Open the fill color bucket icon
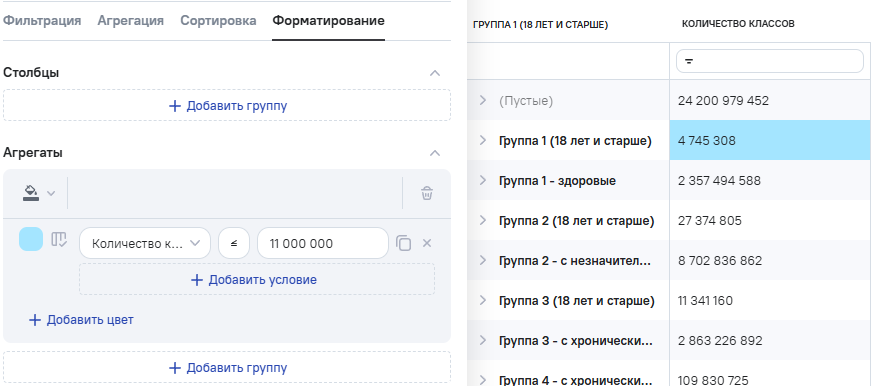This screenshot has width=871, height=386. (x=31, y=193)
